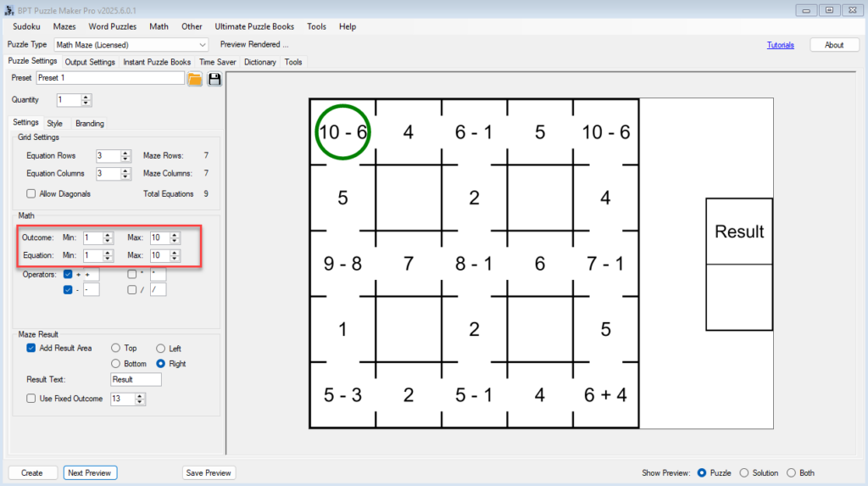The image size is (868, 486).
Task: Open Ultimate Puzzle Books menu
Action: click(254, 26)
